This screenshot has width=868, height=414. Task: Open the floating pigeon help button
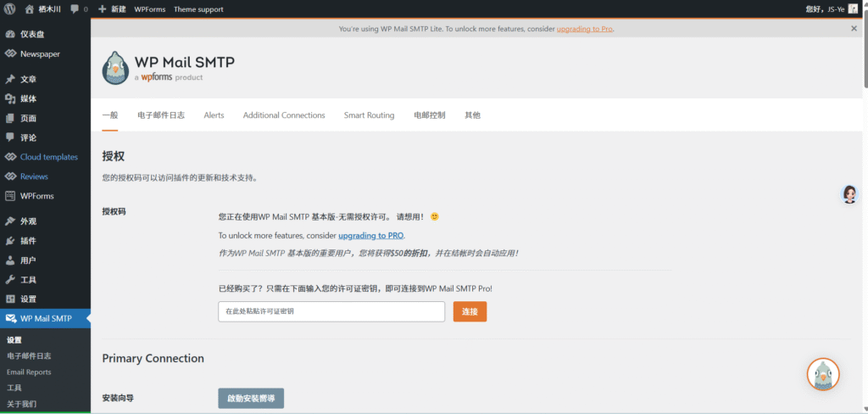click(822, 374)
